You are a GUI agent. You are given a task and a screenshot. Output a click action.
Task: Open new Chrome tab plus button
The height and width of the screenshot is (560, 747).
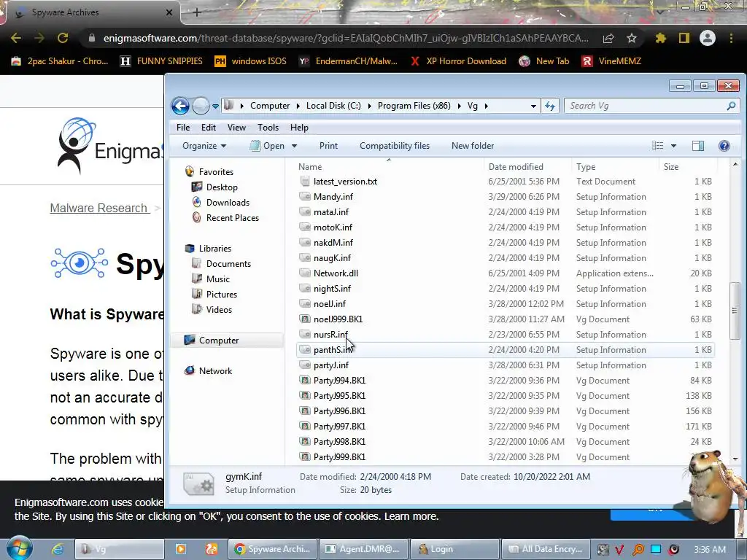(x=197, y=13)
